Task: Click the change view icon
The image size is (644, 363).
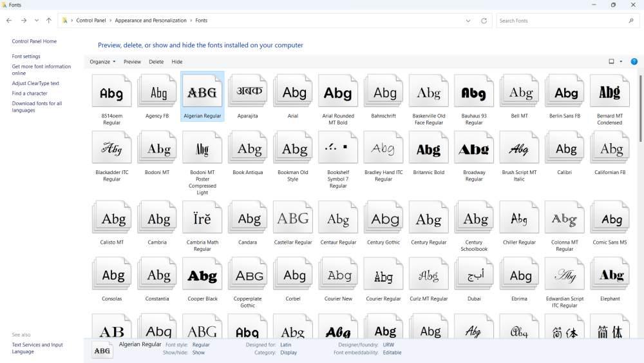Action: (611, 62)
